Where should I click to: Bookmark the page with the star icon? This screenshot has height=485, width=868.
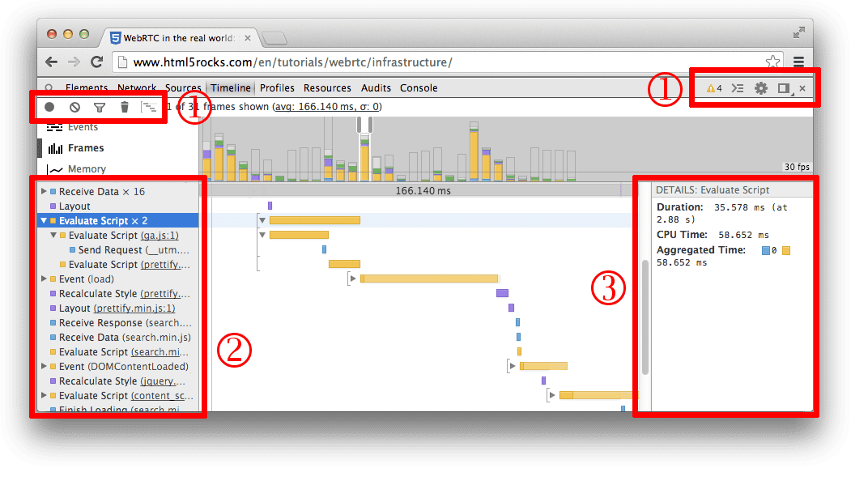[x=772, y=62]
